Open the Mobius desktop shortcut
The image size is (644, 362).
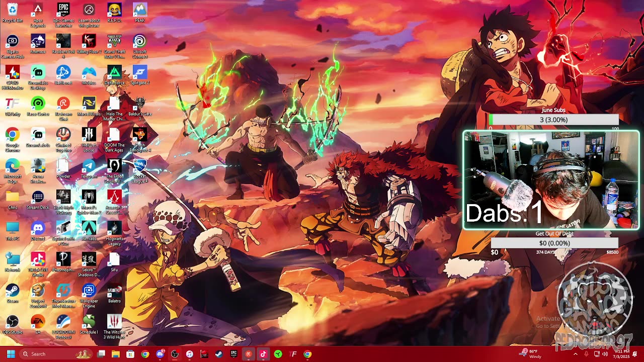(x=89, y=75)
